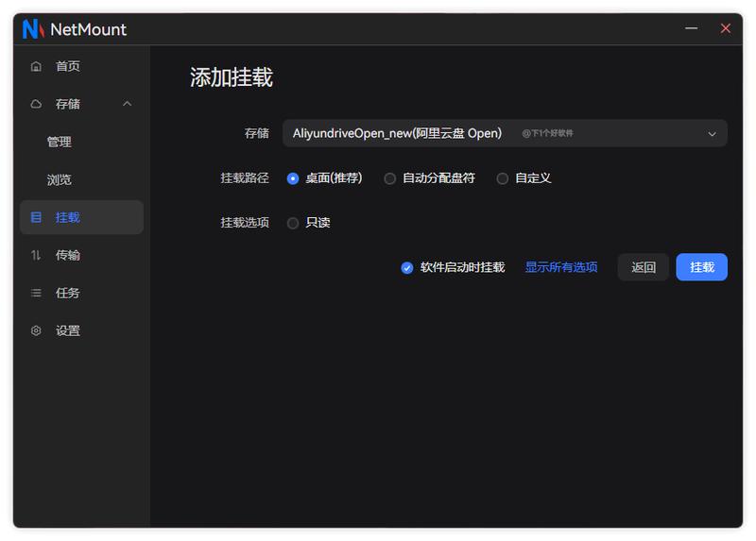The height and width of the screenshot is (541, 756).
Task: Uncheck 软件启动时挂载 checkbox
Action: click(407, 268)
